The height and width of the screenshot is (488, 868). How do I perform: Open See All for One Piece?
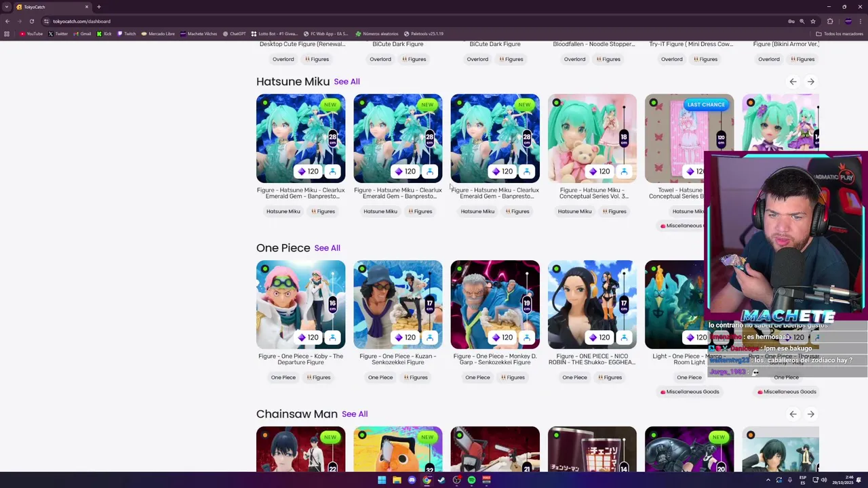[327, 248]
